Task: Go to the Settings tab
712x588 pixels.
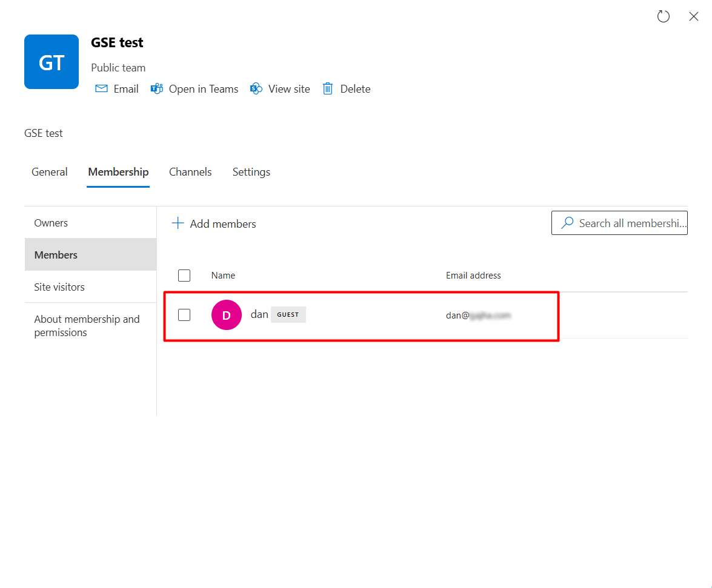Action: click(x=251, y=172)
